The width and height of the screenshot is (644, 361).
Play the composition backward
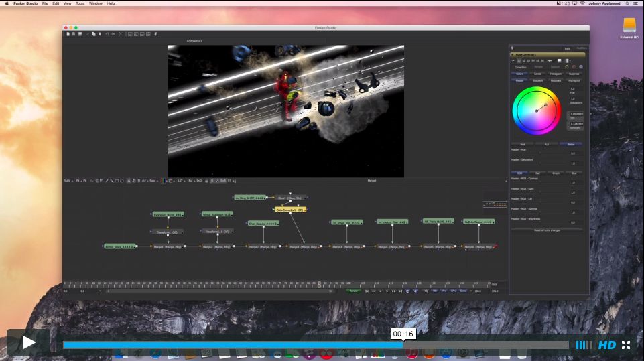(381, 291)
